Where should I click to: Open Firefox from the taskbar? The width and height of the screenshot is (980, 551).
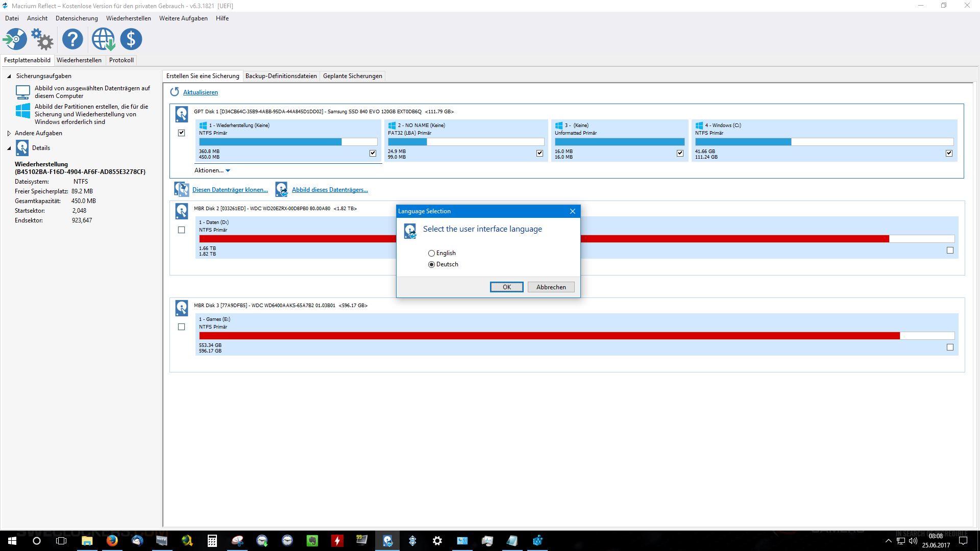point(112,541)
